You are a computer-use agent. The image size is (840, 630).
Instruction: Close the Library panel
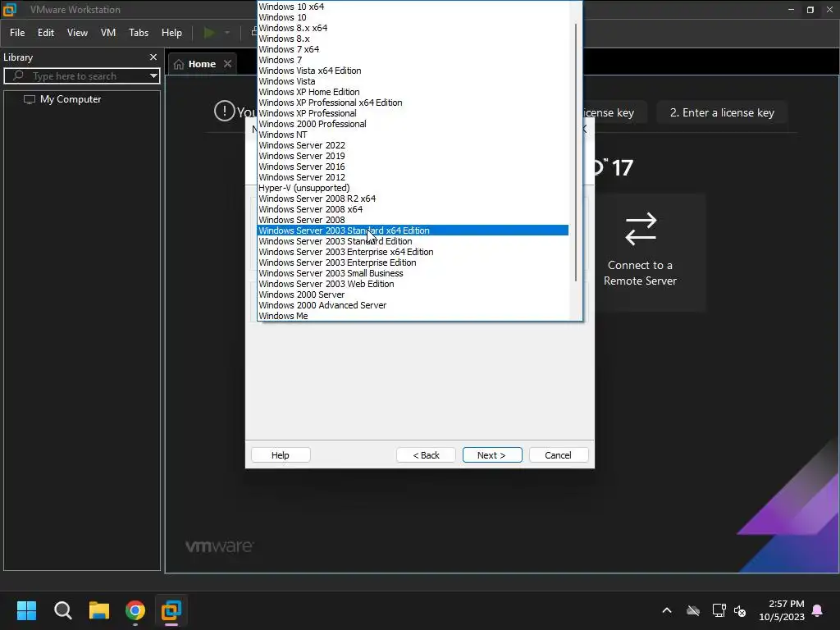pos(153,57)
